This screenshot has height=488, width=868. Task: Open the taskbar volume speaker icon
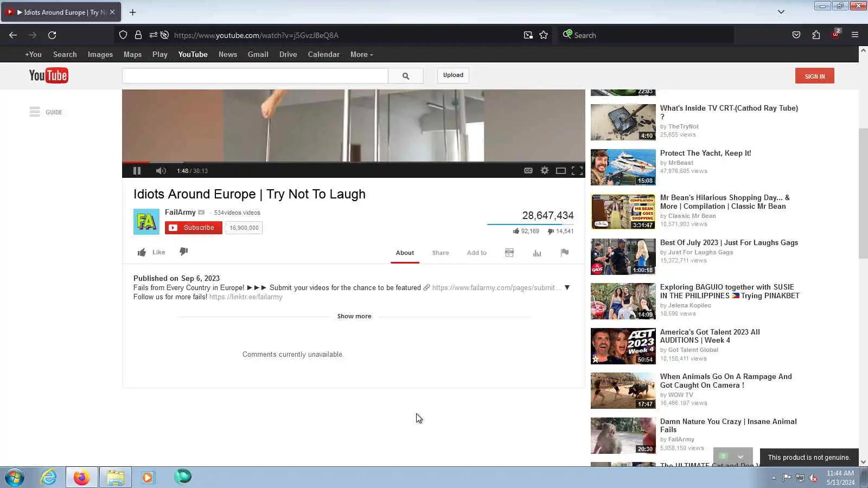813,478
